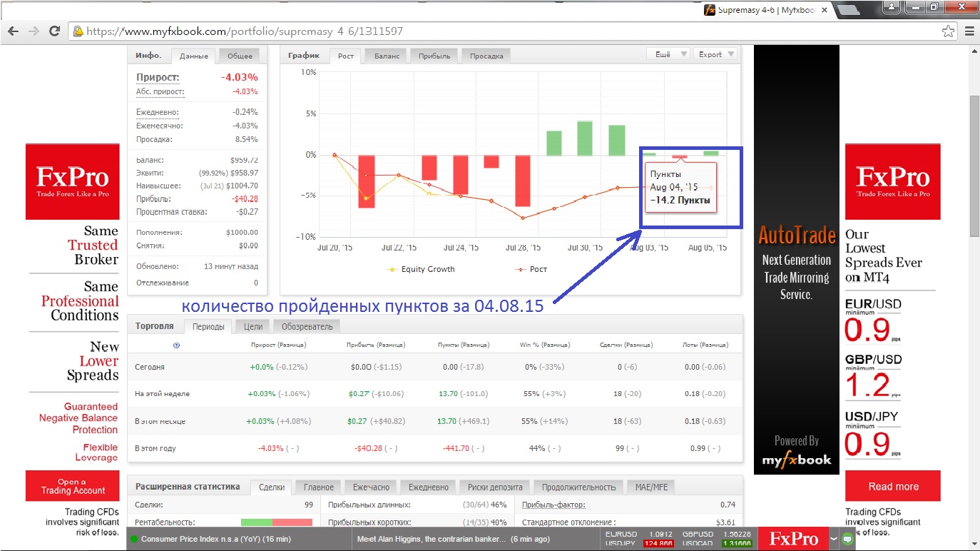Click the В этом году row label
The height and width of the screenshot is (551, 980).
[x=155, y=448]
